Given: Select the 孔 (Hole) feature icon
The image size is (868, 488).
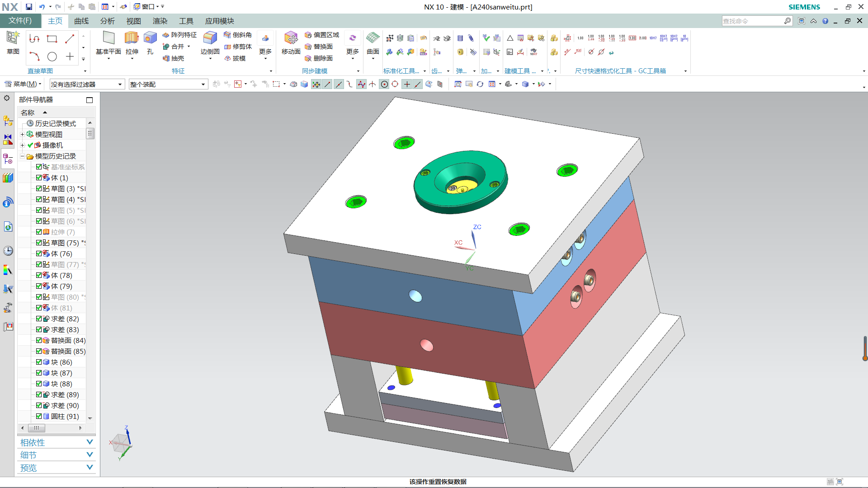Looking at the screenshot, I should click(x=150, y=38).
